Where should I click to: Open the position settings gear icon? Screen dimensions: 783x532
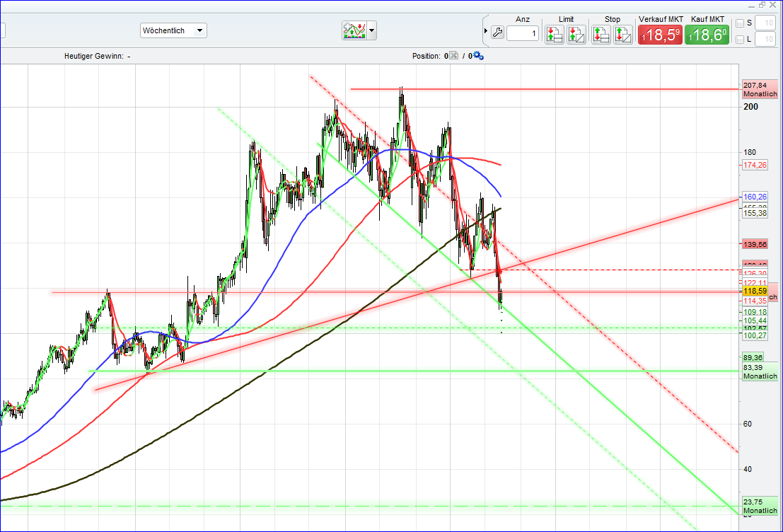478,55
